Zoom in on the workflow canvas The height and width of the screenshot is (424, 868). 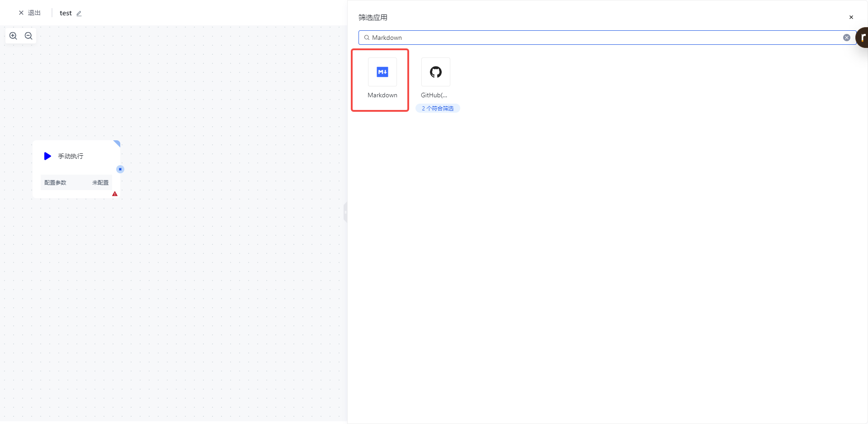[x=13, y=36]
